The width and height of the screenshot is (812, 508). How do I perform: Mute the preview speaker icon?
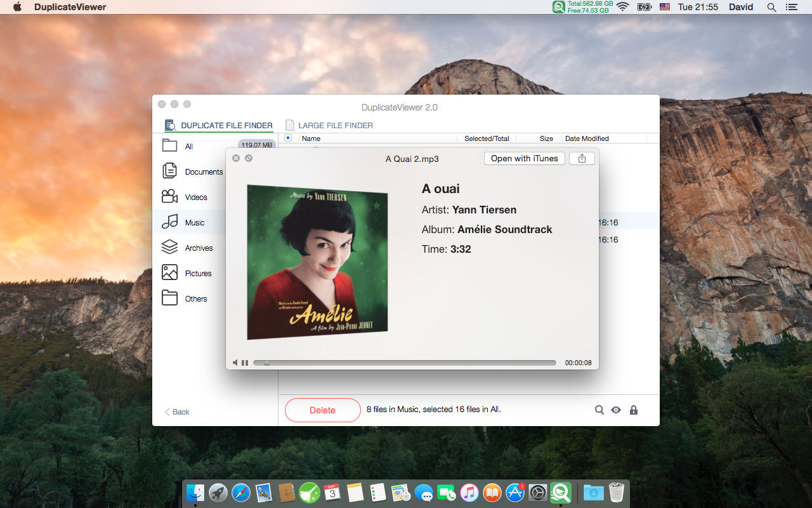tap(235, 363)
